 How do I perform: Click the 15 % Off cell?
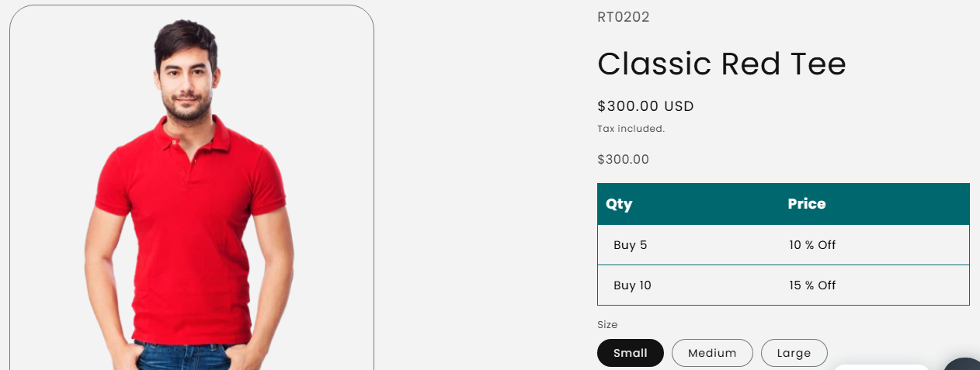tap(811, 285)
